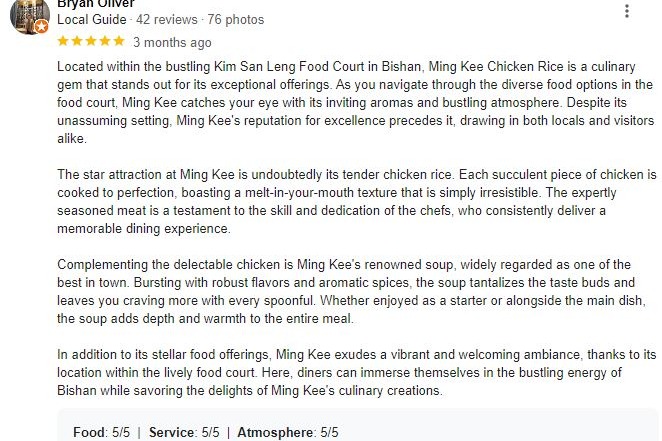This screenshot has height=441, width=662.
Task: Click the fifth yellow rating star
Action: pos(119,41)
